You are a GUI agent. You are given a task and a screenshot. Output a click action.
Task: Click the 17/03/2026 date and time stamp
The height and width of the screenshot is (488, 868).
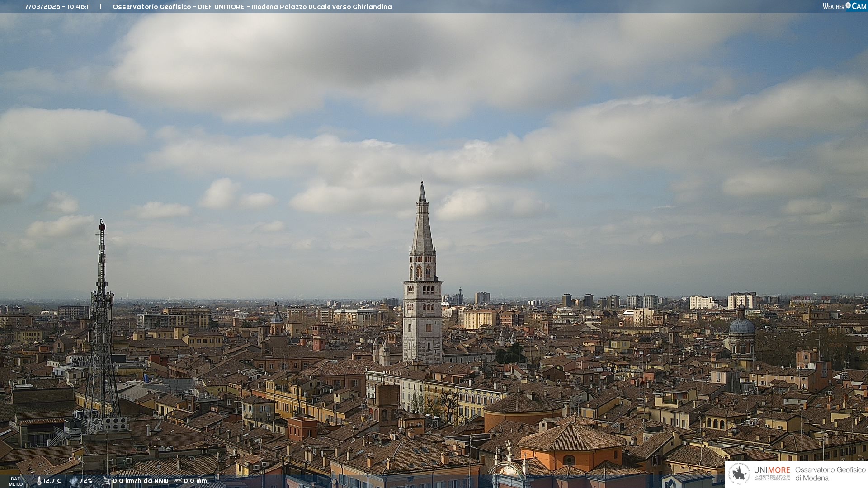pos(57,7)
